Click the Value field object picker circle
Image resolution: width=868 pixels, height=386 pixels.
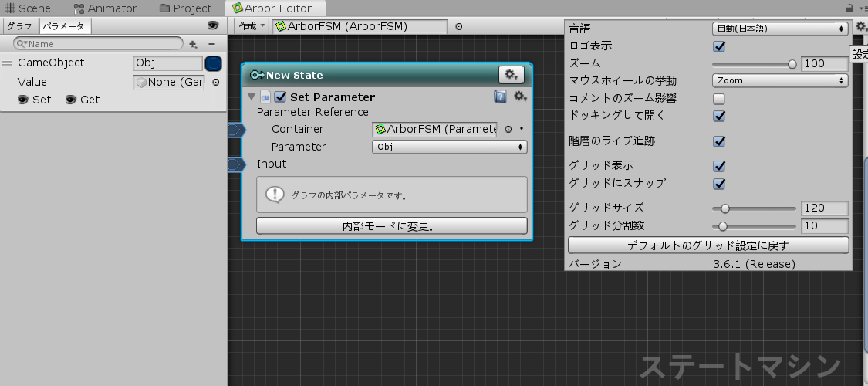215,82
